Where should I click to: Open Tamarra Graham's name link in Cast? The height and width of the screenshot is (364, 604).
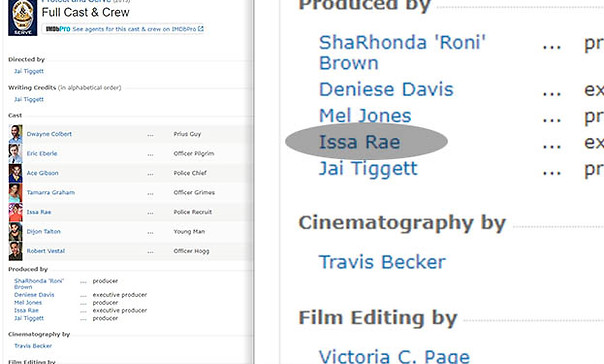click(51, 192)
